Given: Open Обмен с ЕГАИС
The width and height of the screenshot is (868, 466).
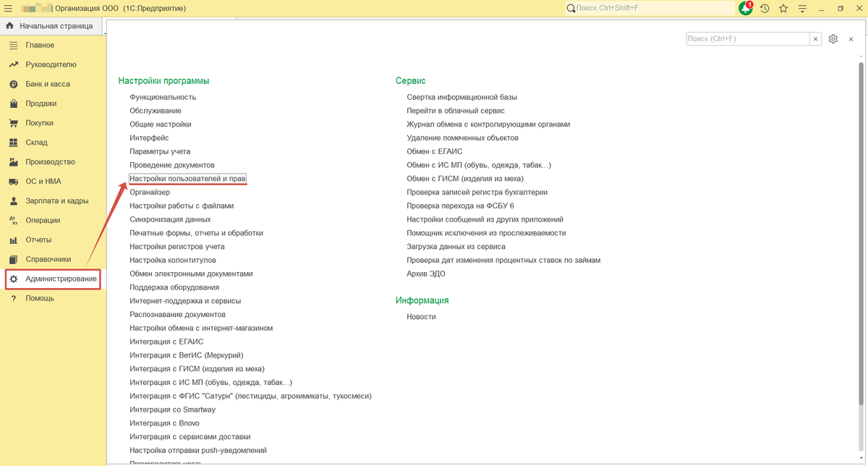Looking at the screenshot, I should point(434,151).
